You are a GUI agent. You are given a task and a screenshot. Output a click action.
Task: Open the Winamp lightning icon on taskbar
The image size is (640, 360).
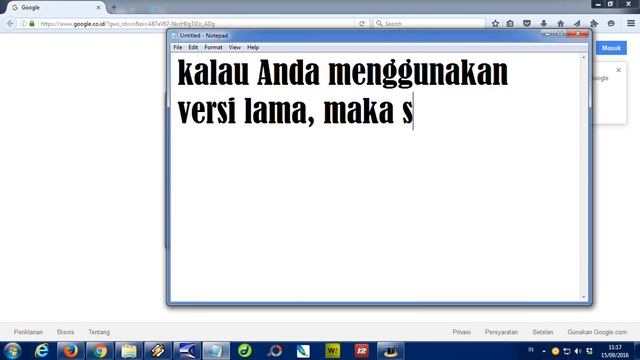(158, 351)
